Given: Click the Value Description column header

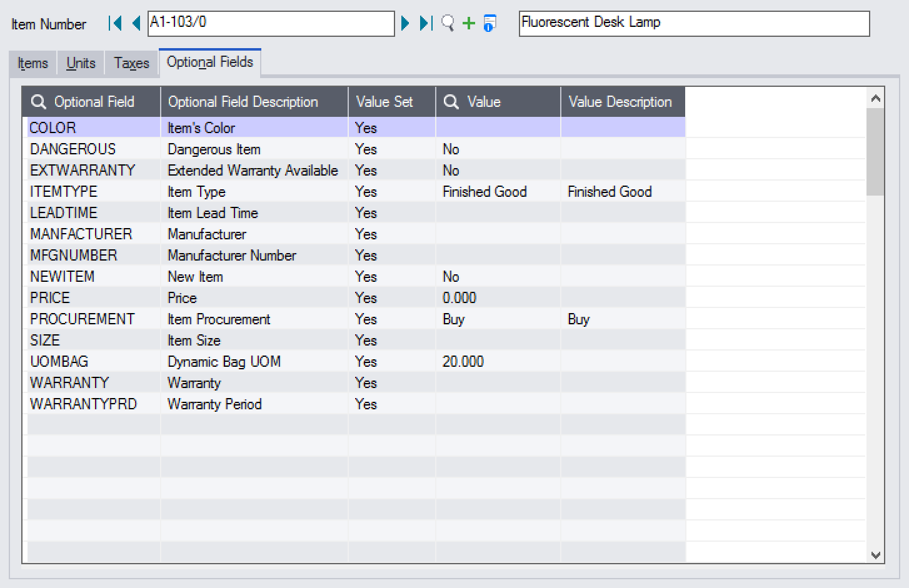Looking at the screenshot, I should pyautogui.click(x=623, y=102).
